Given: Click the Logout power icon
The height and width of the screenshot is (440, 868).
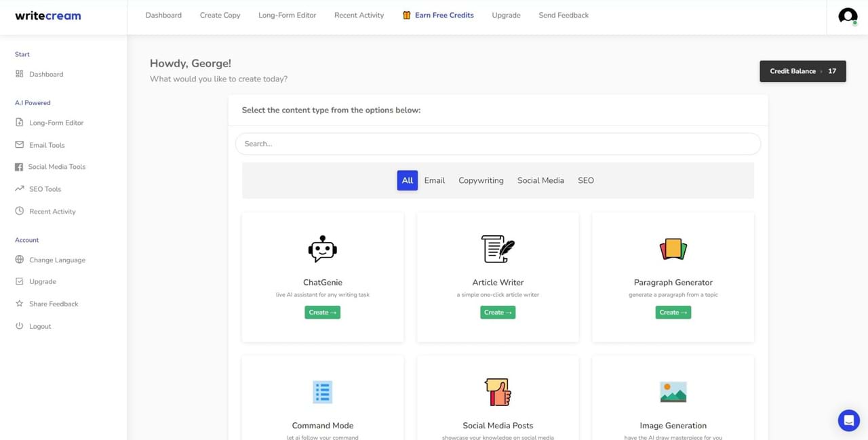Looking at the screenshot, I should (19, 326).
